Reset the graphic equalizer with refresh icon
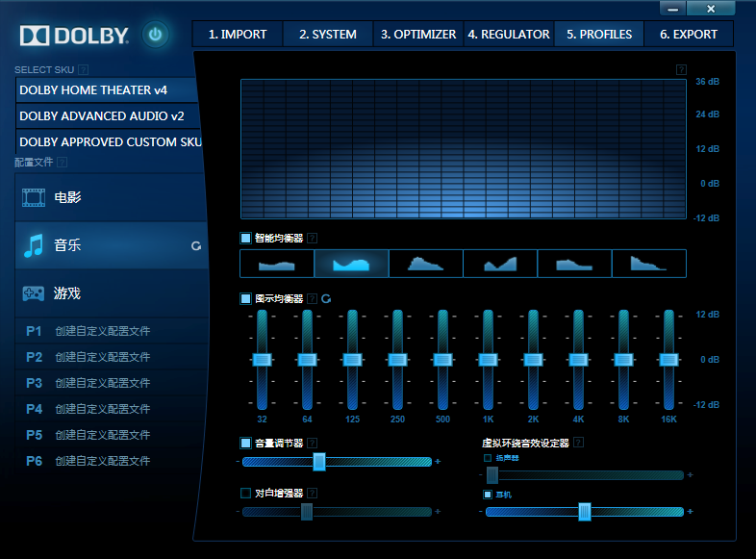The image size is (756, 559). tap(325, 299)
